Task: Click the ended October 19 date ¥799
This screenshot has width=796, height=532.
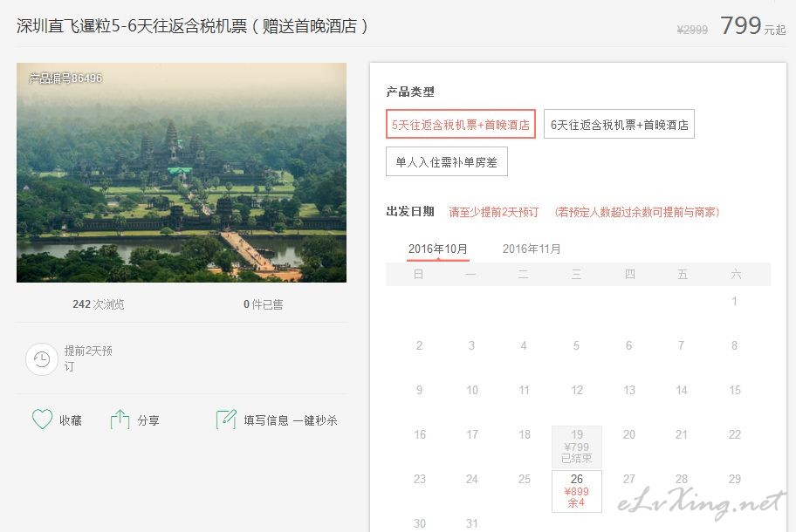Action: [577, 447]
